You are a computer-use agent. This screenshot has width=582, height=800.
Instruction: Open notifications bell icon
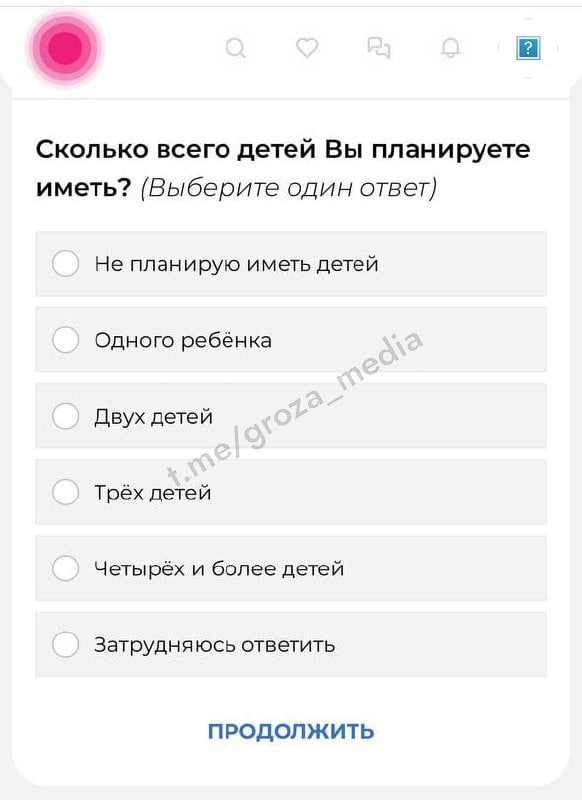pyautogui.click(x=450, y=48)
